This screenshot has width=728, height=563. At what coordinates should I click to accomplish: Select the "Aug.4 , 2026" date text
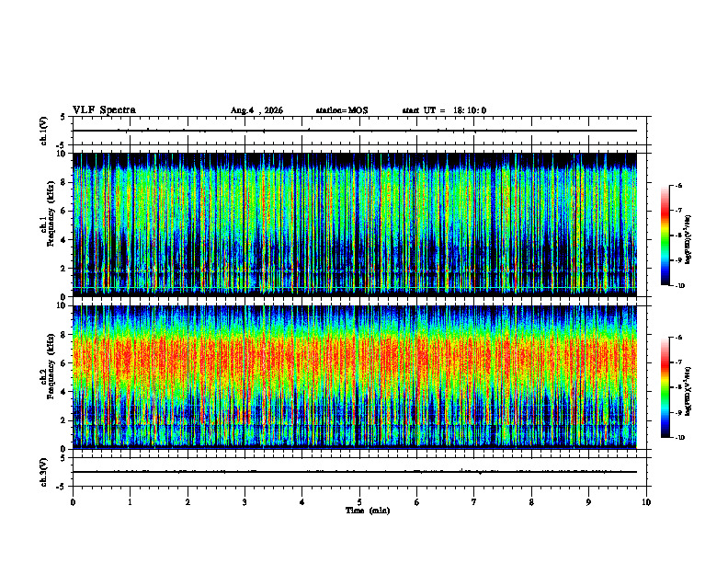pos(256,110)
